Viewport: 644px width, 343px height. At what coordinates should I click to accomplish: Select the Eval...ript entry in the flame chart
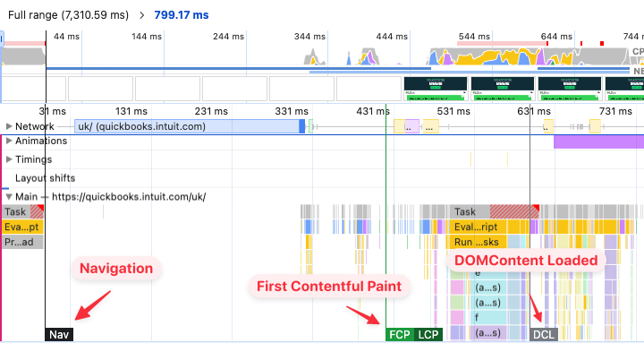coord(479,227)
